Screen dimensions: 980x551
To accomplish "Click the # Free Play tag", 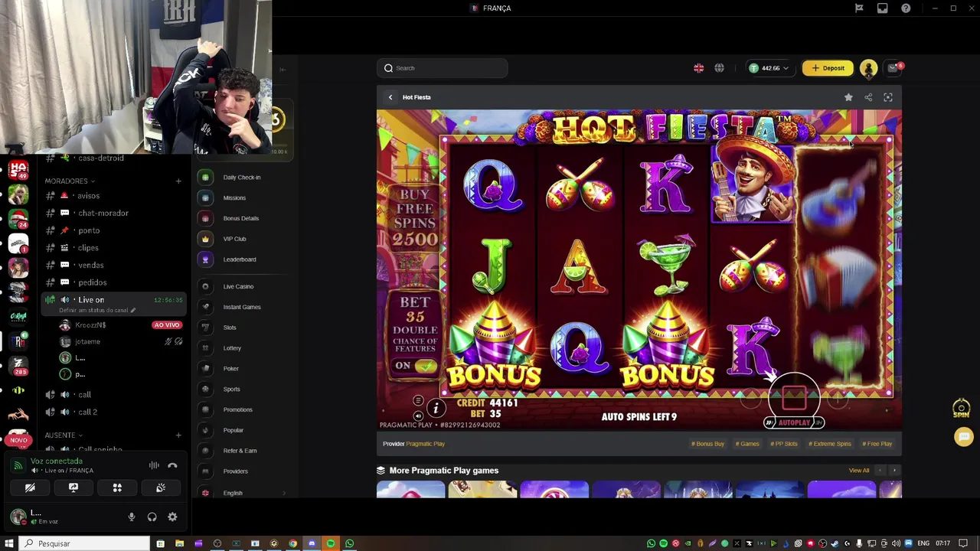I will coord(877,444).
